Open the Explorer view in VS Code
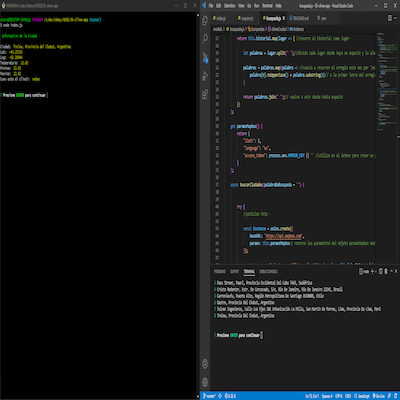This screenshot has height=400, width=400. click(x=205, y=21)
